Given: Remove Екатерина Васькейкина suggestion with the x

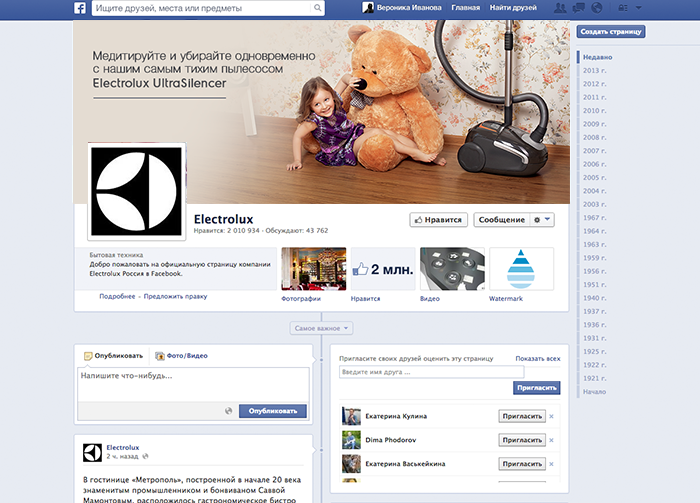Looking at the screenshot, I should tap(551, 464).
